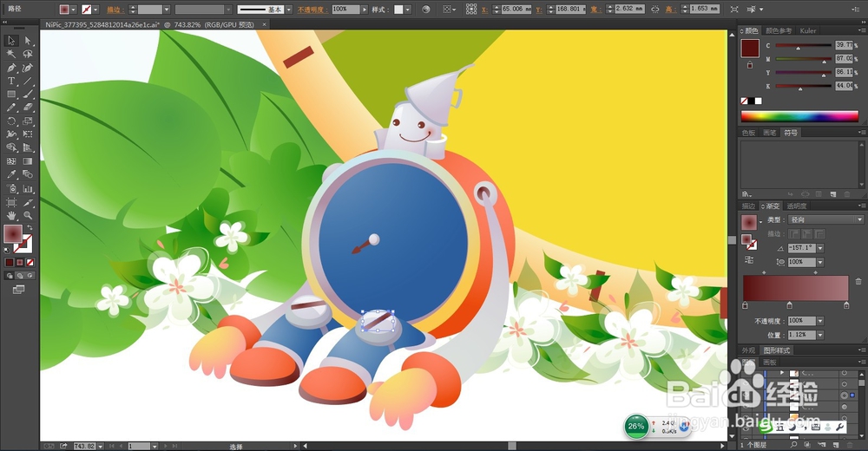Click the 宽 width label link
The height and width of the screenshot is (451, 868).
(595, 10)
